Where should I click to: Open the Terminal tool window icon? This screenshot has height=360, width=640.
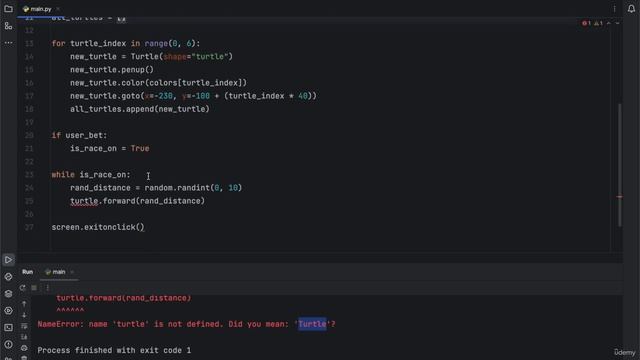click(x=8, y=327)
